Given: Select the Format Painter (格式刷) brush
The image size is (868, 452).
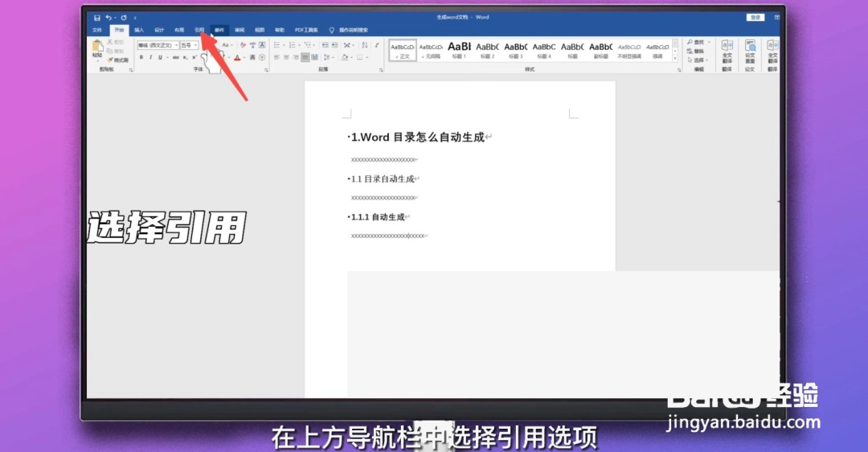Looking at the screenshot, I should pyautogui.click(x=117, y=60).
